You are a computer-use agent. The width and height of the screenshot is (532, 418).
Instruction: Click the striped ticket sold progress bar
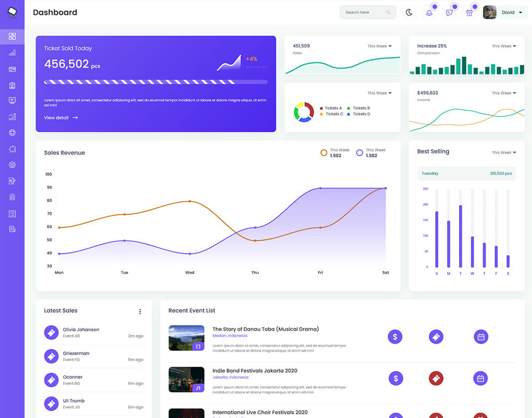(x=155, y=82)
